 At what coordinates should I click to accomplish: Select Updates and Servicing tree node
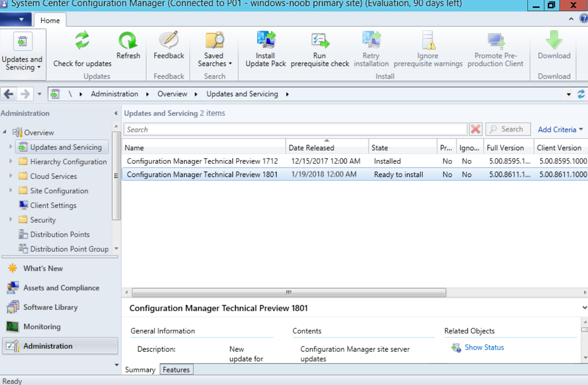pyautogui.click(x=62, y=147)
